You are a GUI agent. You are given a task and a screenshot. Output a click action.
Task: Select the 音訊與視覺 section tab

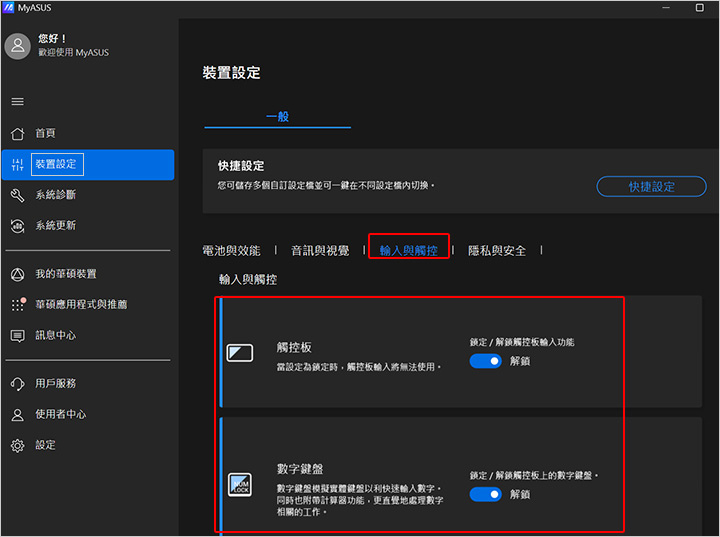pos(320,251)
